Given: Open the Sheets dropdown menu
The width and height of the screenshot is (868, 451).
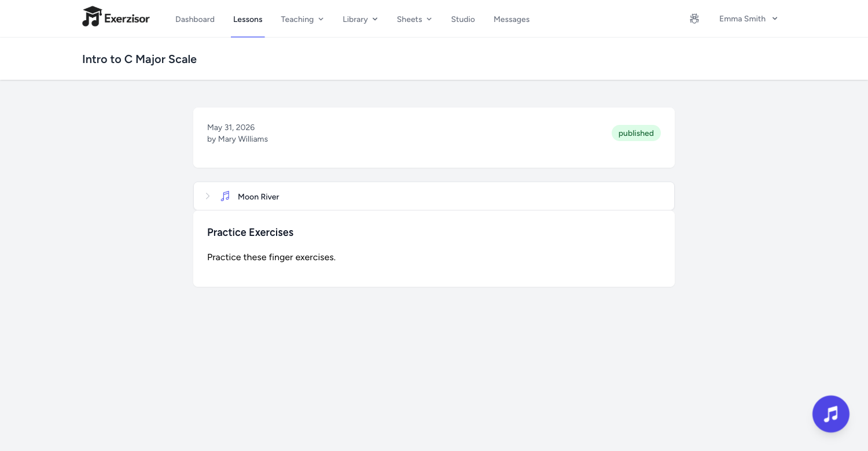Looking at the screenshot, I should [x=414, y=19].
